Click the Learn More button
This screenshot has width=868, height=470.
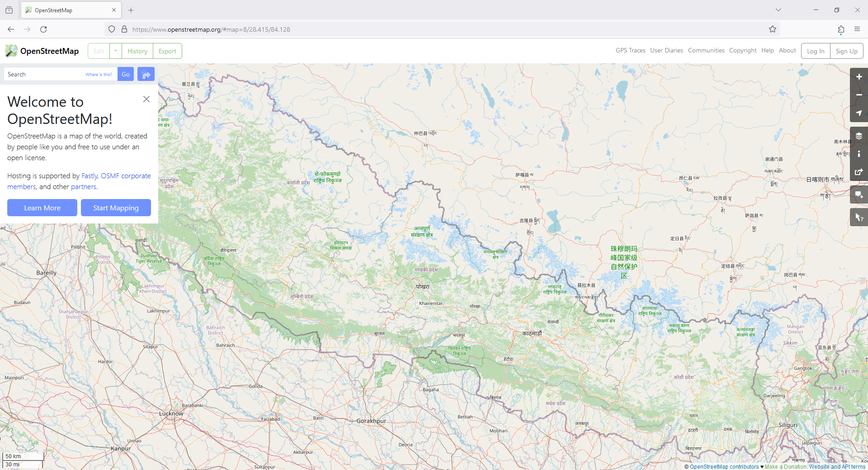pyautogui.click(x=42, y=208)
